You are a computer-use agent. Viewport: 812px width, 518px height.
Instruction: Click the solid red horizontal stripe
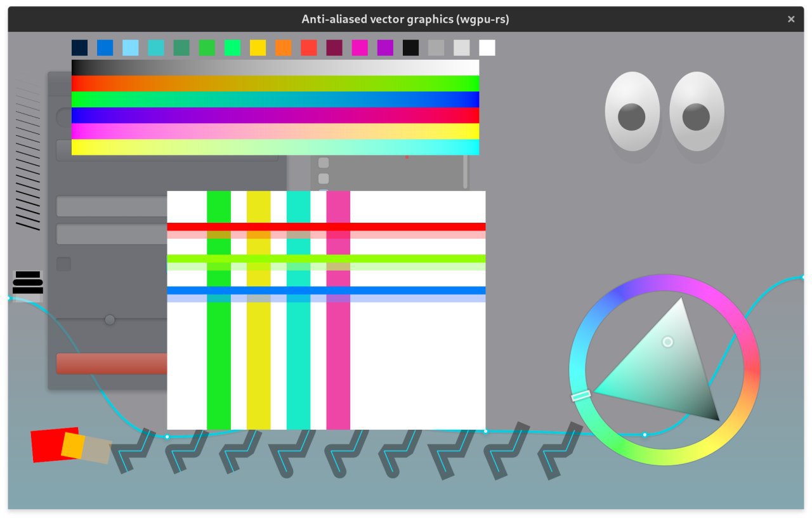pos(326,227)
